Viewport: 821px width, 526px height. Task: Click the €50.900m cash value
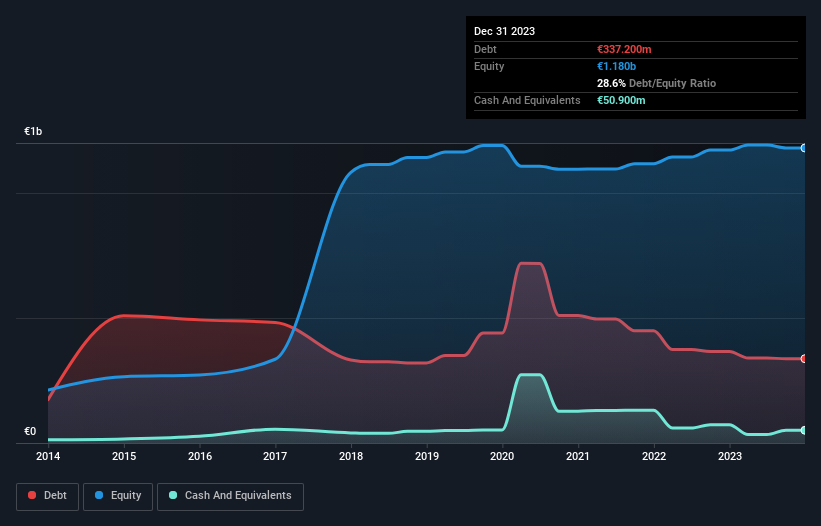tap(621, 100)
